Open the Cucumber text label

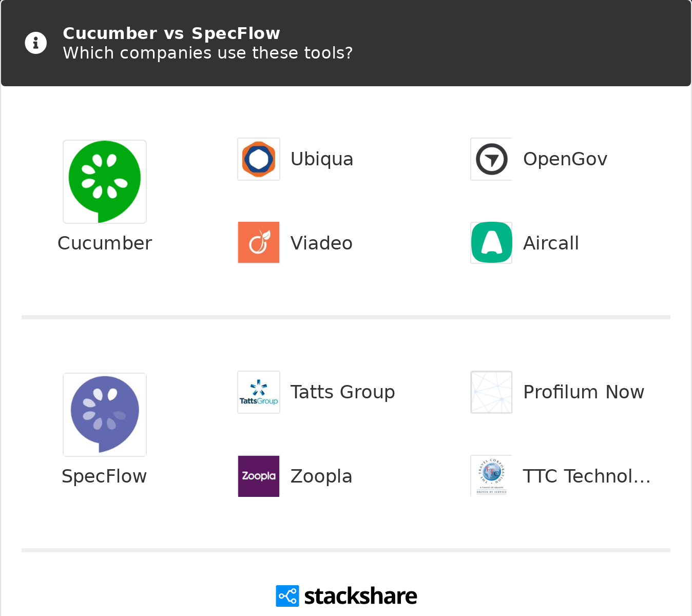click(x=105, y=243)
